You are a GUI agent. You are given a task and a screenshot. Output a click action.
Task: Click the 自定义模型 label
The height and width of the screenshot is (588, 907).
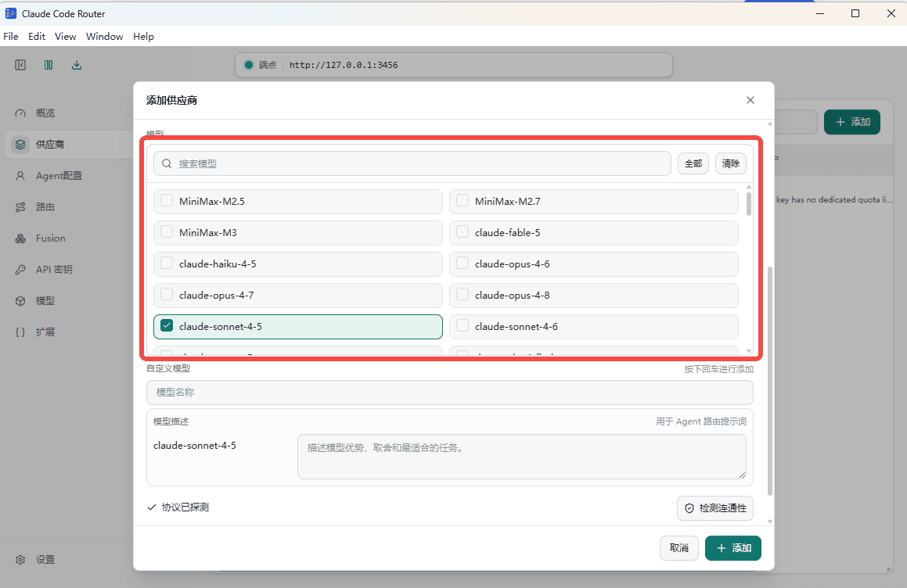[168, 368]
